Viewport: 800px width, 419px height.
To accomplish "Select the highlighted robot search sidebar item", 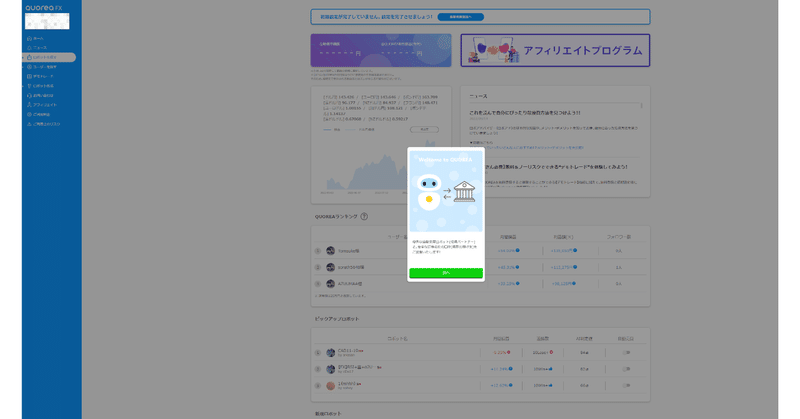I will (49, 57).
